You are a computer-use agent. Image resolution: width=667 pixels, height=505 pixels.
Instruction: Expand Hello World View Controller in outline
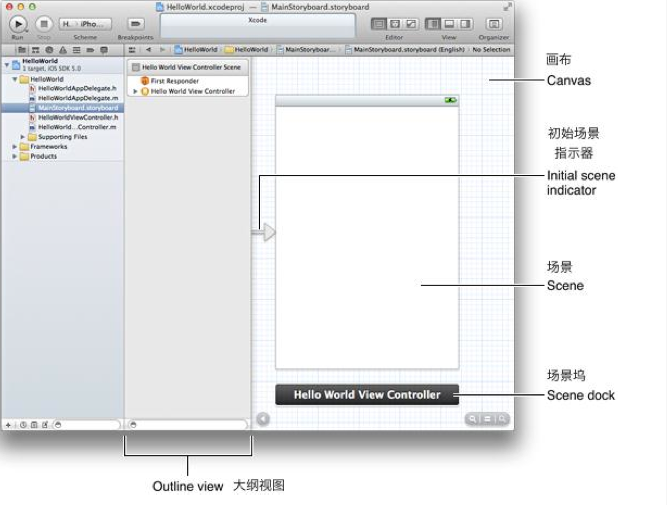(x=135, y=91)
